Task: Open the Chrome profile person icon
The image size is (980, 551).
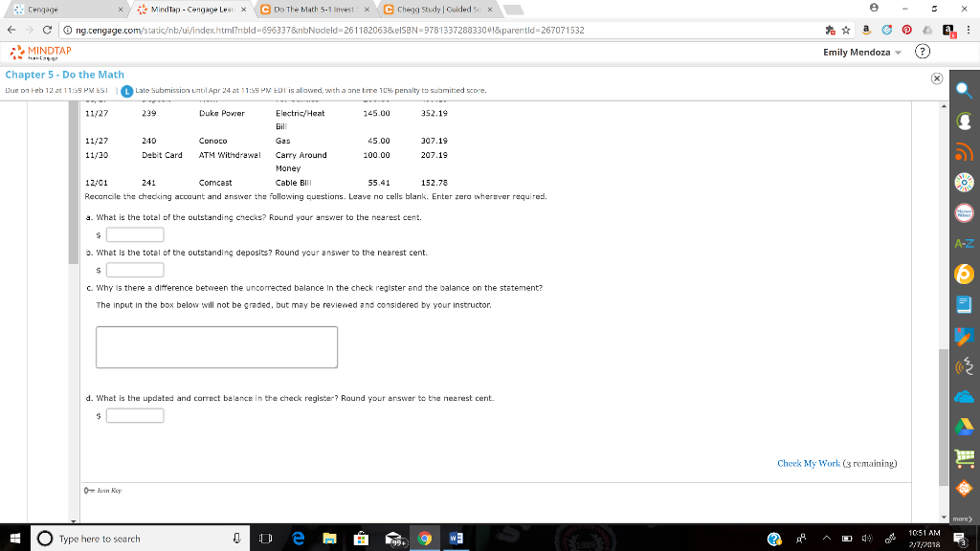Action: click(x=874, y=8)
